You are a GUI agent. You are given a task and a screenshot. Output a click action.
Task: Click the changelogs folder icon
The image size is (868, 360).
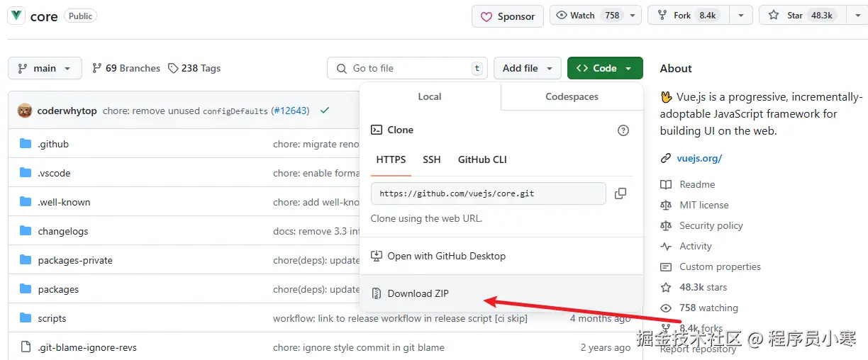[26, 231]
